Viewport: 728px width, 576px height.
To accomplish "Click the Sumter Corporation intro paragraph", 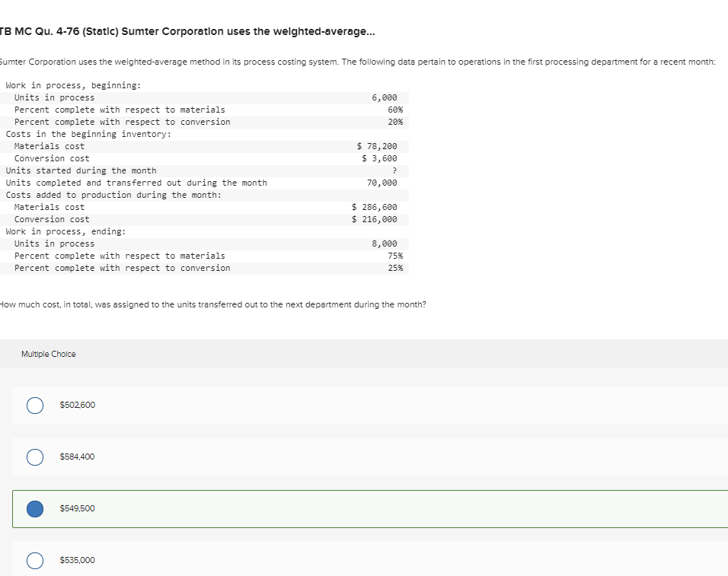I will [x=357, y=62].
